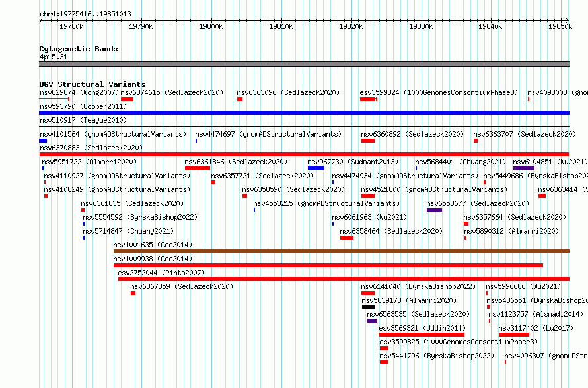Open the nsv593790 (Cooper2011) label
Screen dimensions: 588x388
(83, 106)
